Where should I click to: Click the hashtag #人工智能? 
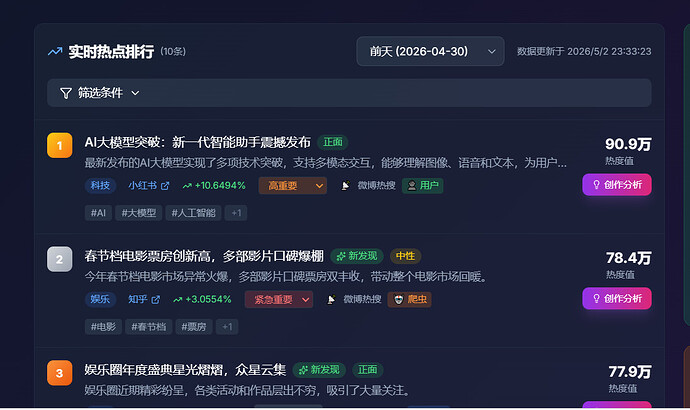194,213
